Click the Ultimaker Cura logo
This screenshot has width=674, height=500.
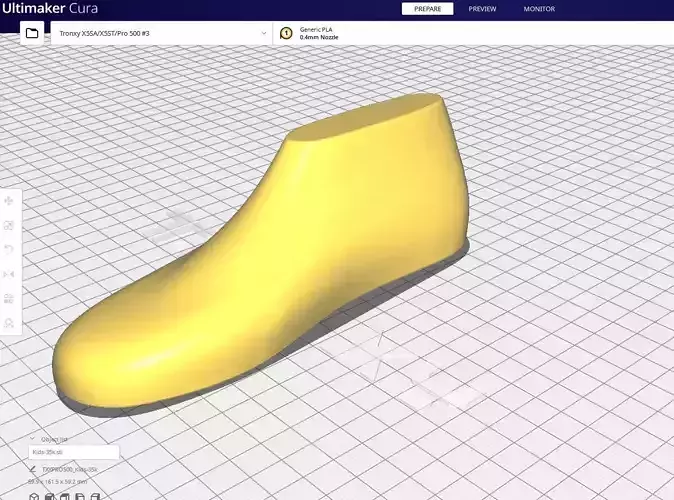(50, 8)
